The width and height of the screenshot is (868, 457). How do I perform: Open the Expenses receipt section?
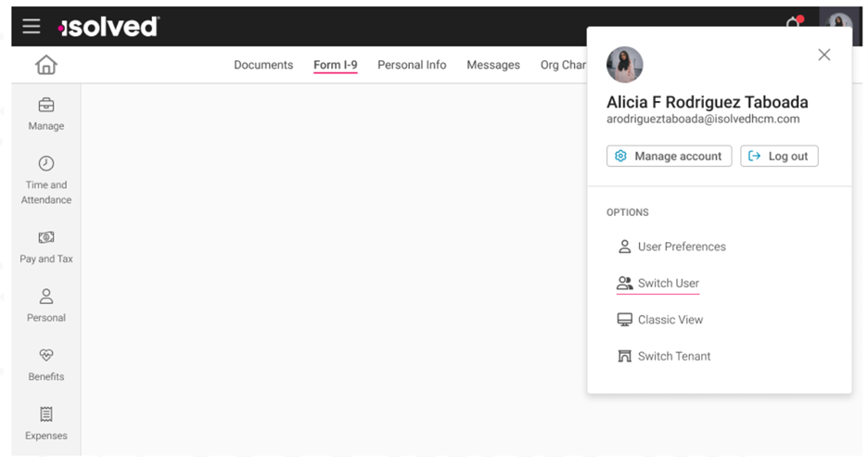click(46, 424)
